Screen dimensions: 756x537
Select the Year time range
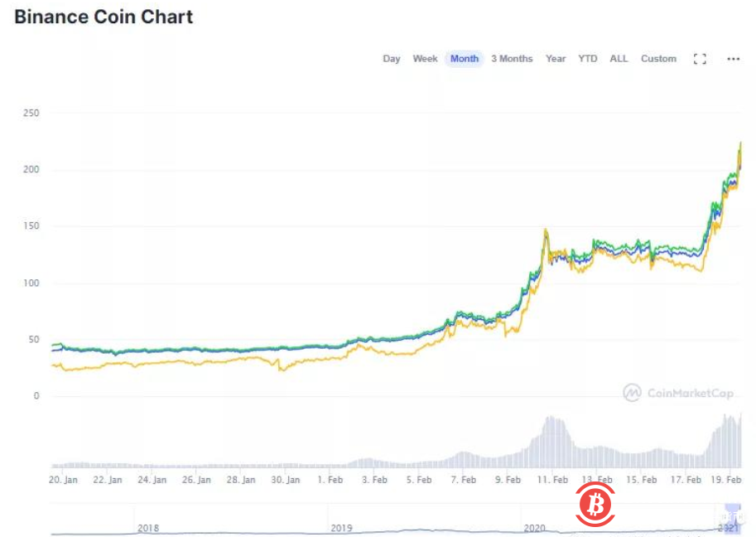(x=555, y=59)
